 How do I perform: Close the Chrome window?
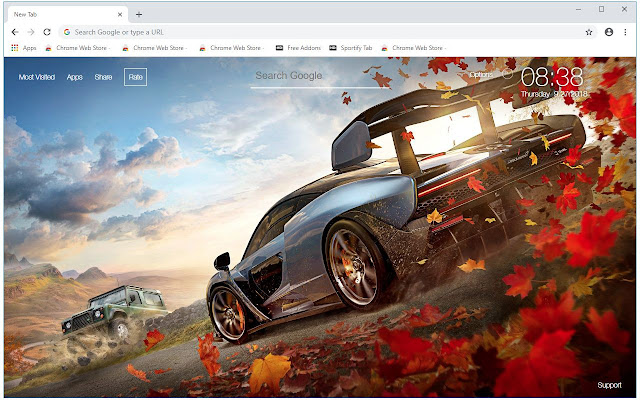click(624, 9)
